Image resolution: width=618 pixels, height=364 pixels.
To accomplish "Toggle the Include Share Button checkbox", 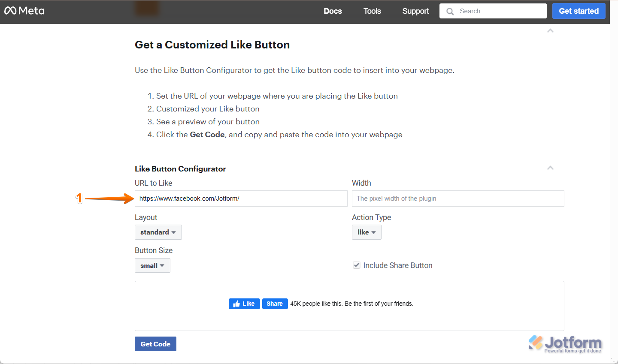I will pyautogui.click(x=356, y=265).
